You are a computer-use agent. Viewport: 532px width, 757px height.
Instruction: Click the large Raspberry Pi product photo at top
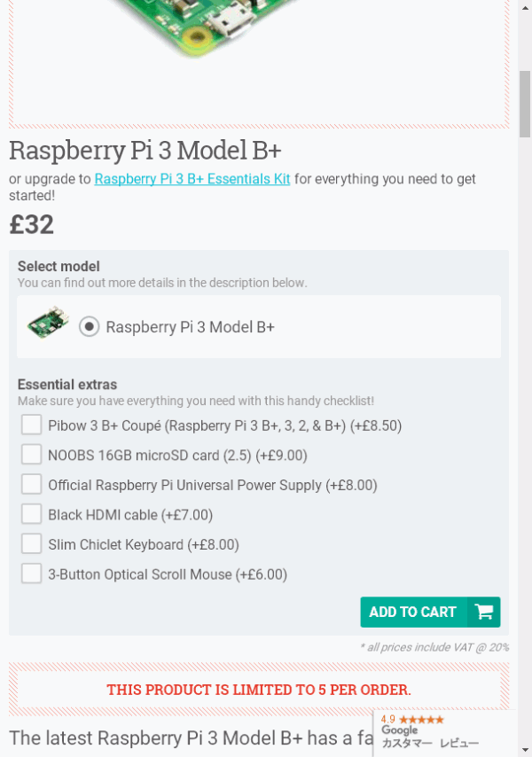pyautogui.click(x=213, y=35)
